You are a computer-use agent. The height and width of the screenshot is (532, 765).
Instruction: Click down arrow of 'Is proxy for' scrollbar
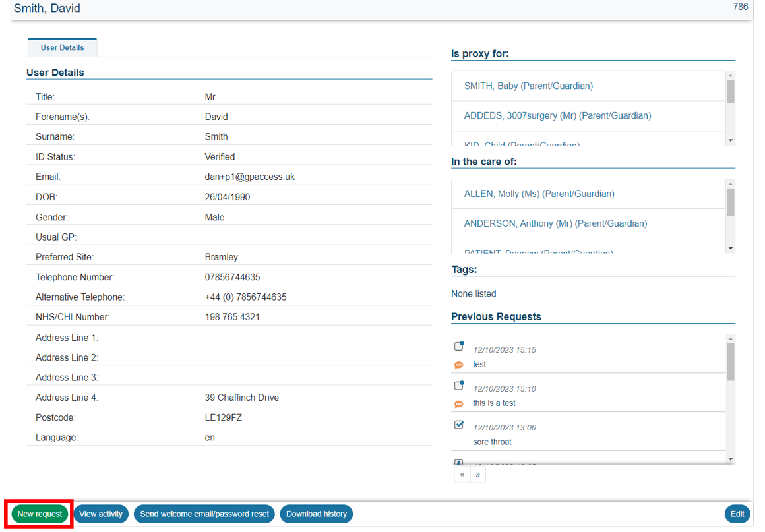[x=730, y=140]
